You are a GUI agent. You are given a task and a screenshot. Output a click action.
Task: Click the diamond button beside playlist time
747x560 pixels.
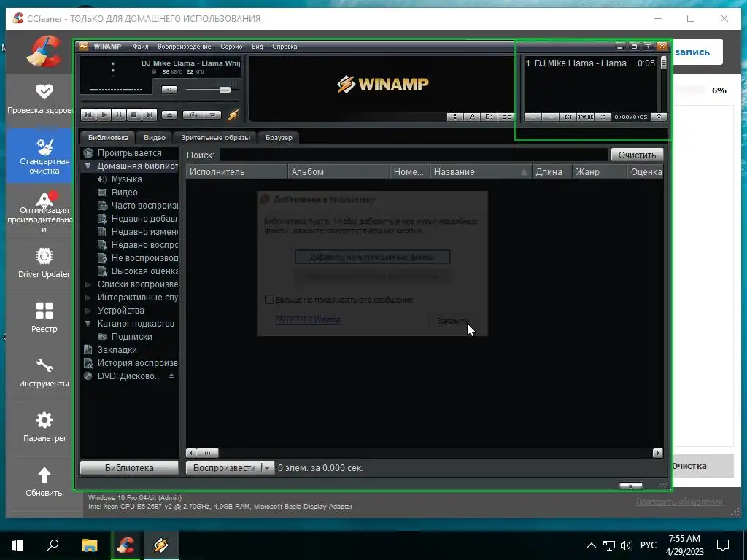coord(659,117)
